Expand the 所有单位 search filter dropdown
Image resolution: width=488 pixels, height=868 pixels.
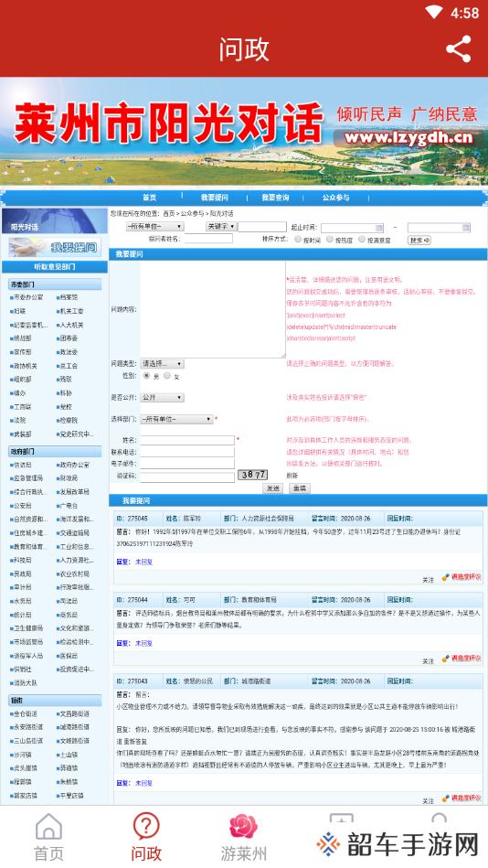point(155,227)
